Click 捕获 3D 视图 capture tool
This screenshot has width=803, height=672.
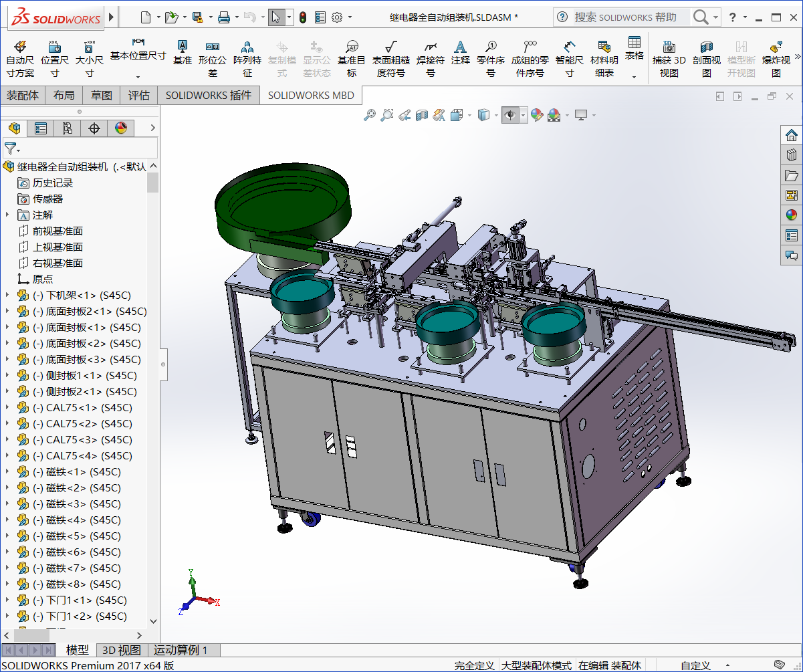[x=669, y=59]
